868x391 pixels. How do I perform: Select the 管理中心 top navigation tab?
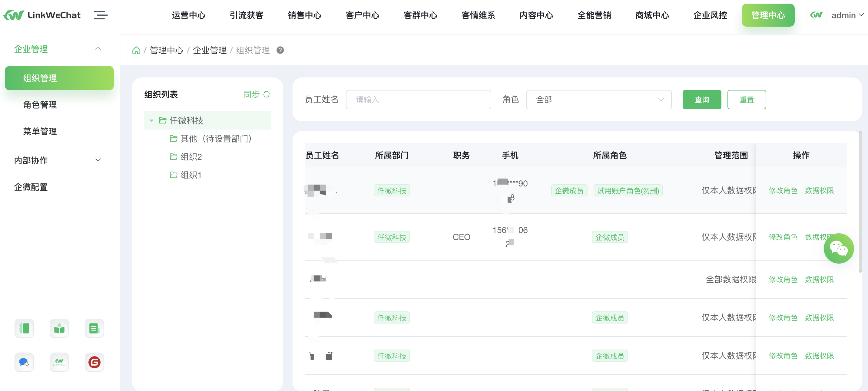point(768,15)
